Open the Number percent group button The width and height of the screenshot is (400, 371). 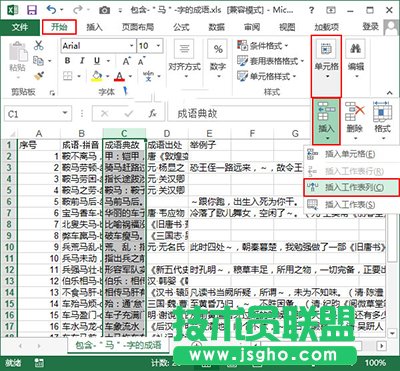click(x=218, y=60)
